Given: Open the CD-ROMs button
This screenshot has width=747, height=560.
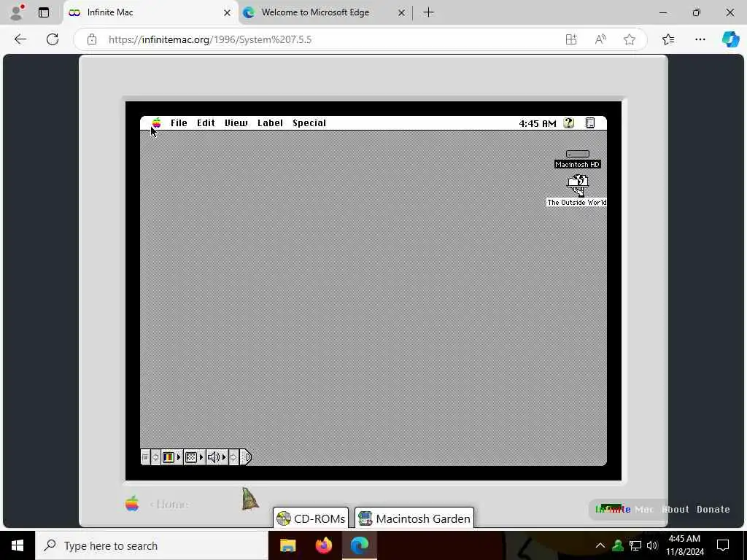Looking at the screenshot, I should (x=311, y=518).
